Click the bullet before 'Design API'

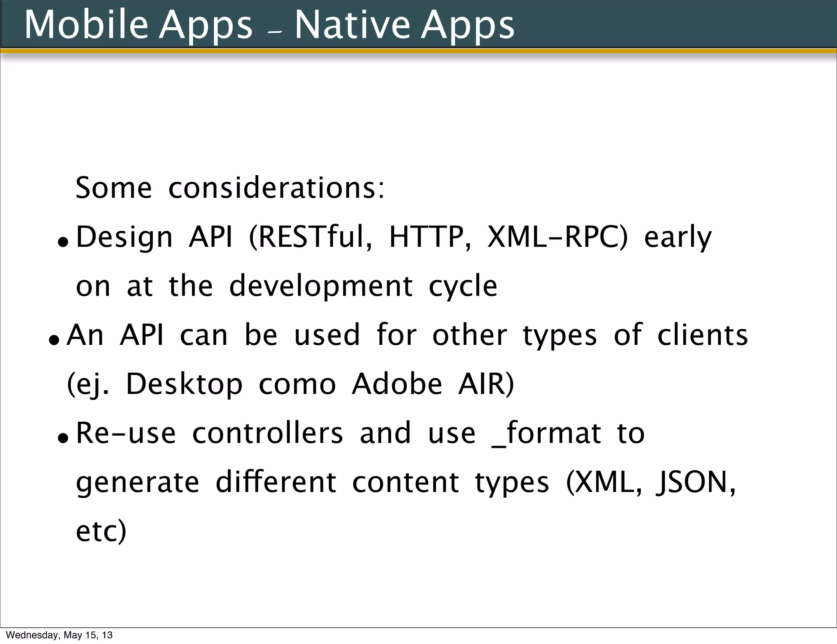tap(63, 243)
